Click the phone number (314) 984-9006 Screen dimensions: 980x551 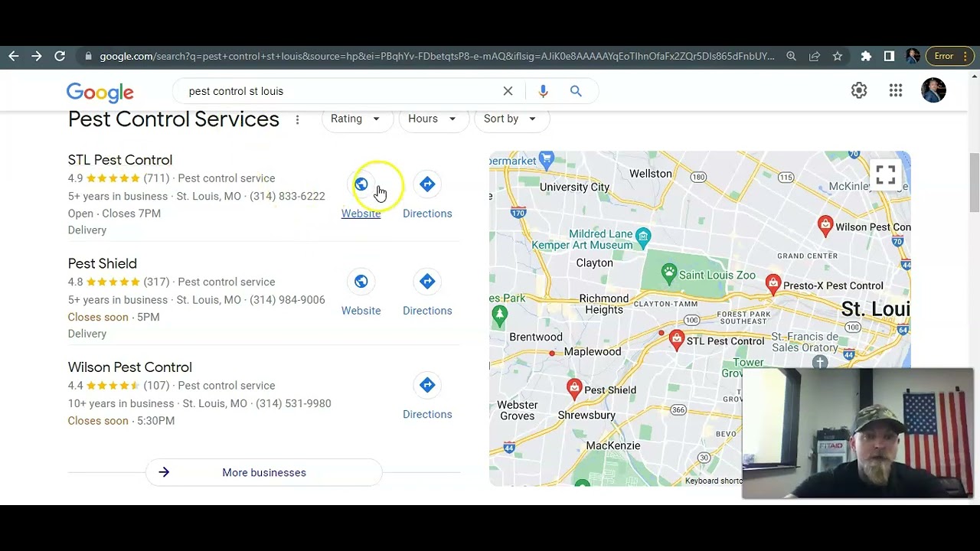(287, 300)
